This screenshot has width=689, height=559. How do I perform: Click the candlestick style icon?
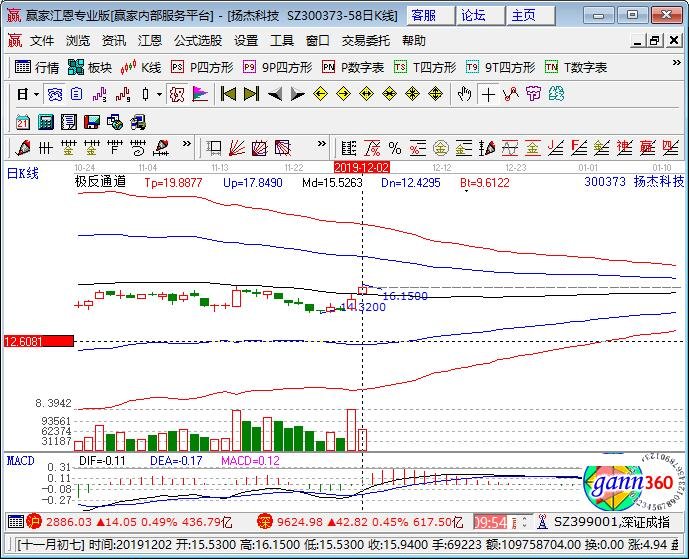pyautogui.click(x=145, y=94)
